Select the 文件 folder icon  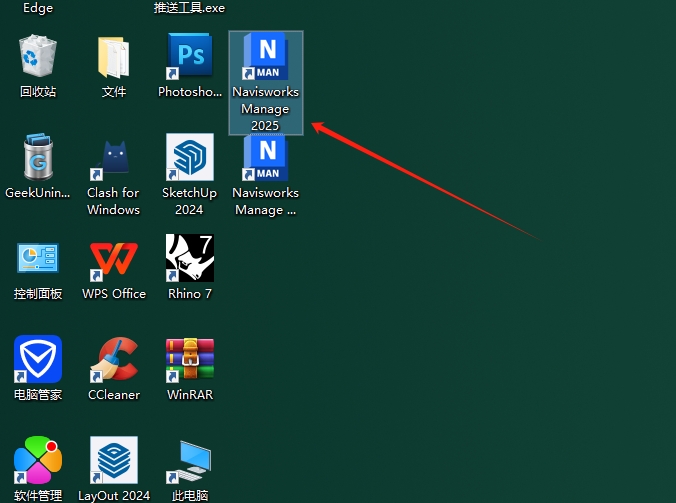(114, 58)
